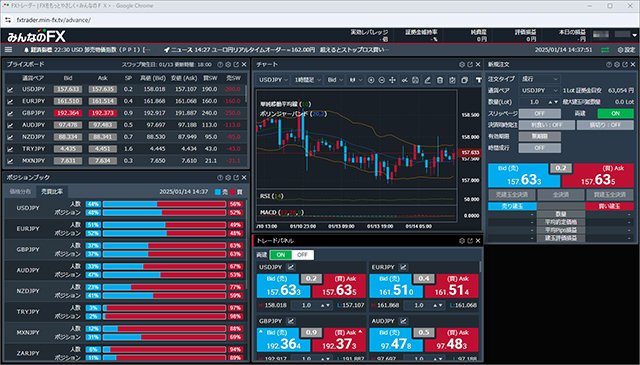Screen dimensions: 640x365
Task: Select the chart move crosshair tool
Action: pyautogui.click(x=392, y=80)
